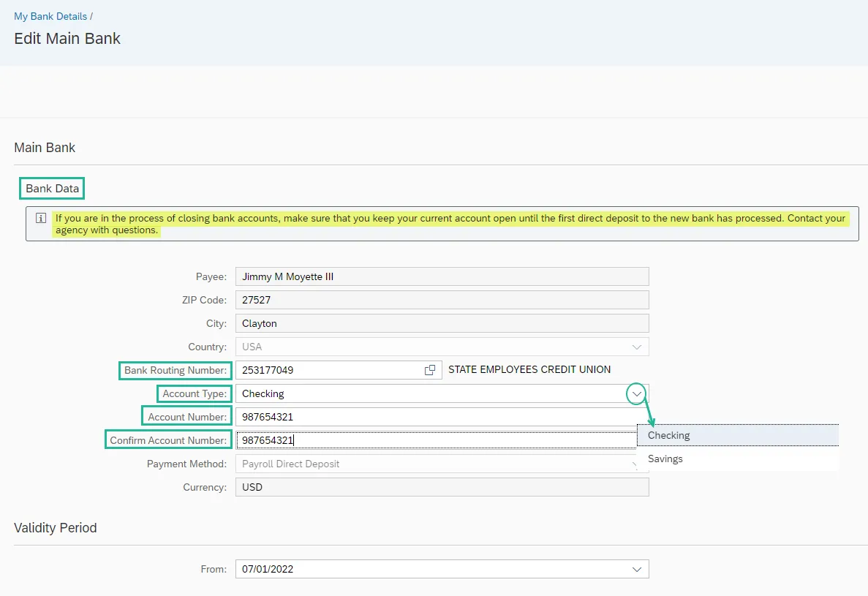Viewport: 868px width, 596px height.
Task: Click the From date field showing 07/01/2022
Action: pos(431,569)
